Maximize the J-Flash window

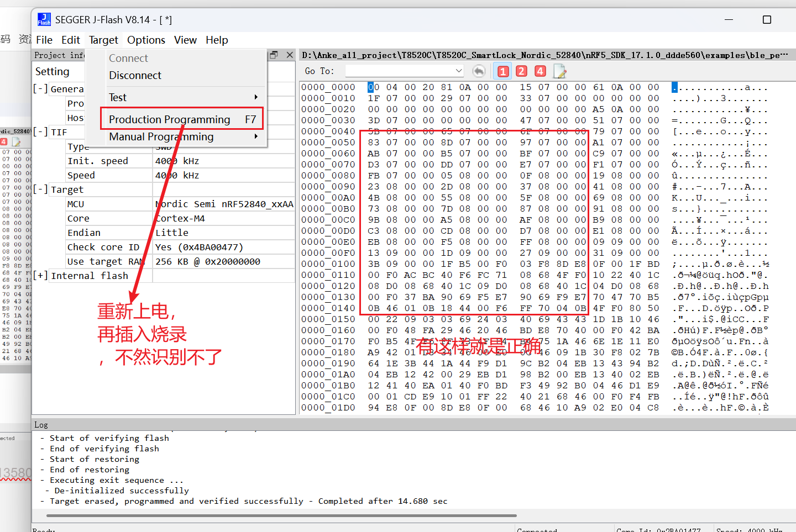[767, 20]
